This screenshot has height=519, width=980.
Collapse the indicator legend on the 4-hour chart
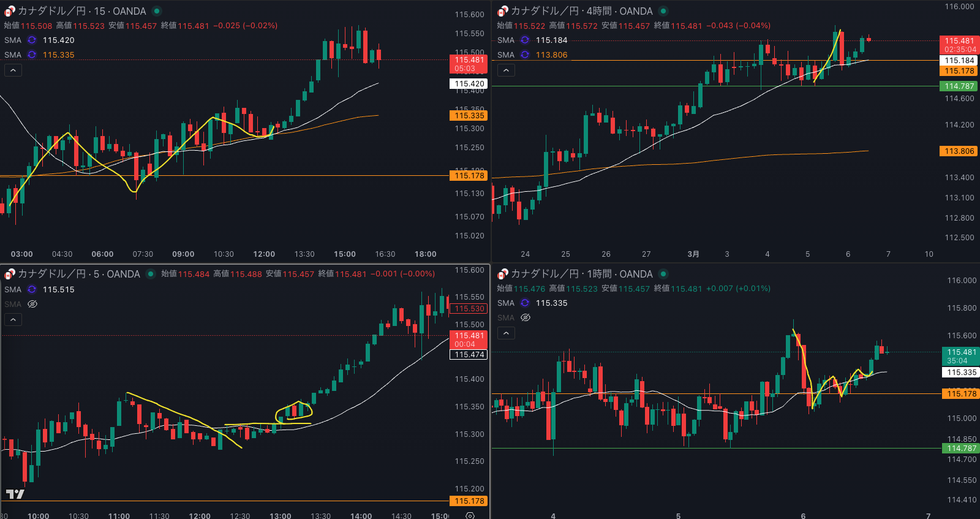click(x=506, y=70)
